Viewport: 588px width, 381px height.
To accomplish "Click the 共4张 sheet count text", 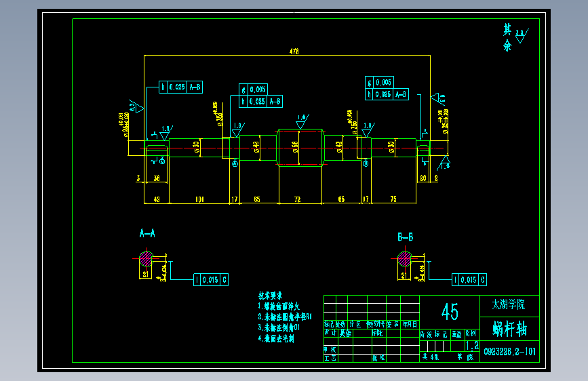I will tap(431, 357).
